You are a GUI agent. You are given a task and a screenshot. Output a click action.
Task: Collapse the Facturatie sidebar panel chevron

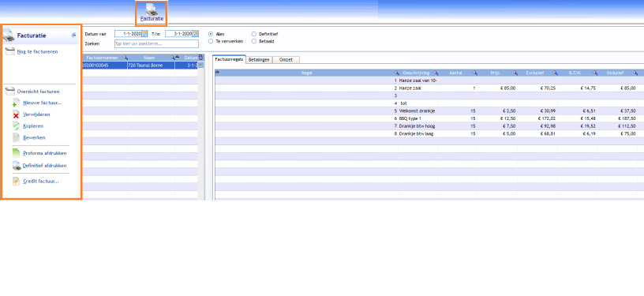click(74, 36)
